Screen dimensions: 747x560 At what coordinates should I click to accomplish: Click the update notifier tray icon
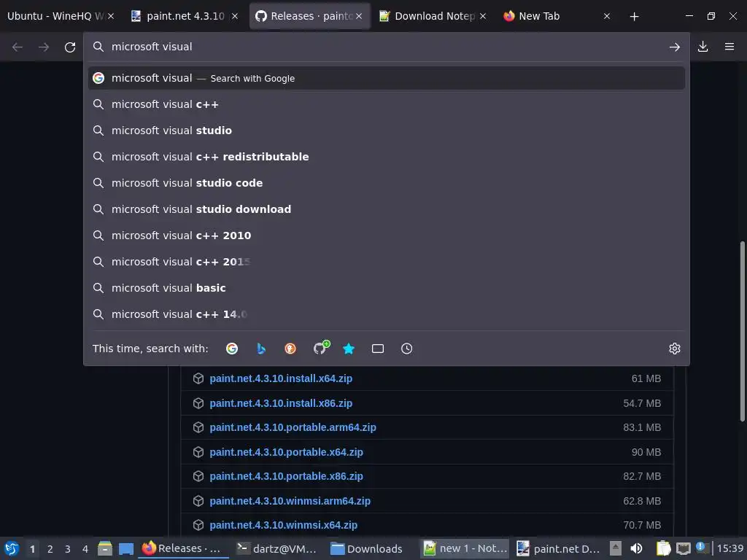[x=702, y=548]
